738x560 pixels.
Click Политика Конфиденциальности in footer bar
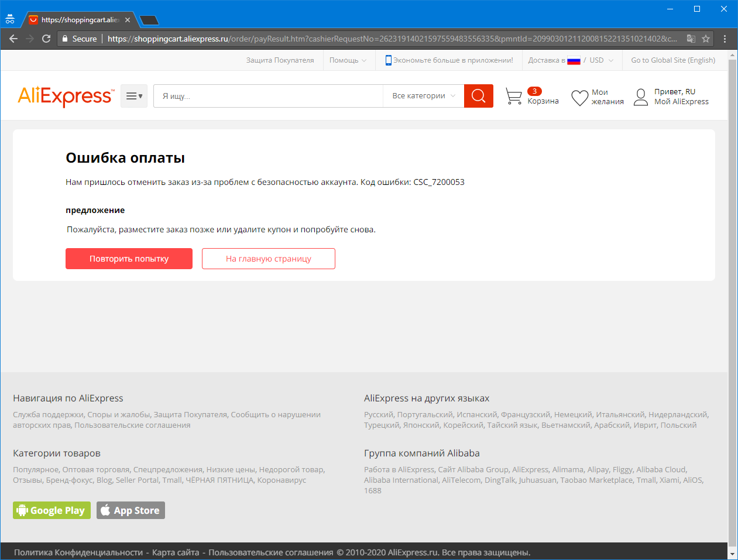click(x=78, y=552)
